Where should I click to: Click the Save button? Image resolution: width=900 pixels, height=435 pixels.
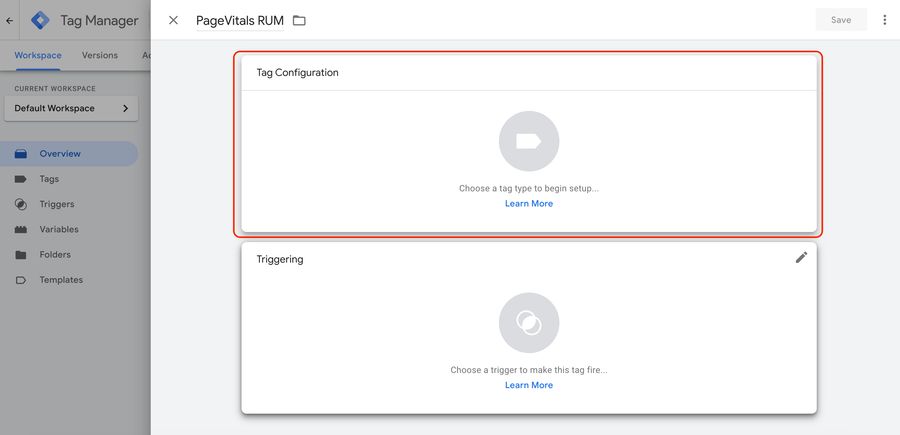[841, 20]
